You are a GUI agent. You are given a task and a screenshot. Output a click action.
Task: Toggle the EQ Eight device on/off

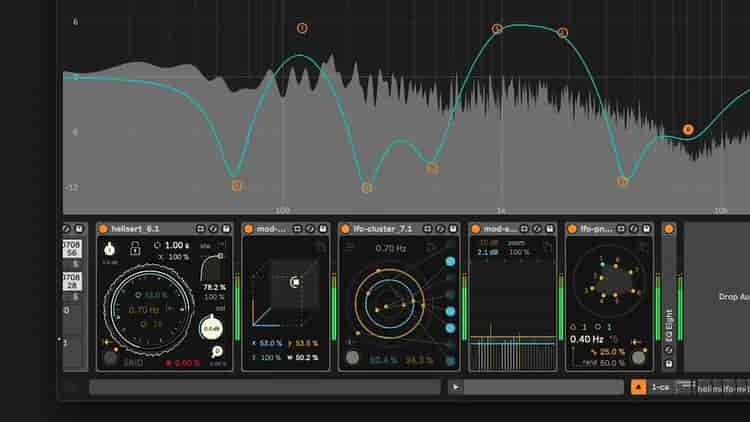tap(669, 229)
